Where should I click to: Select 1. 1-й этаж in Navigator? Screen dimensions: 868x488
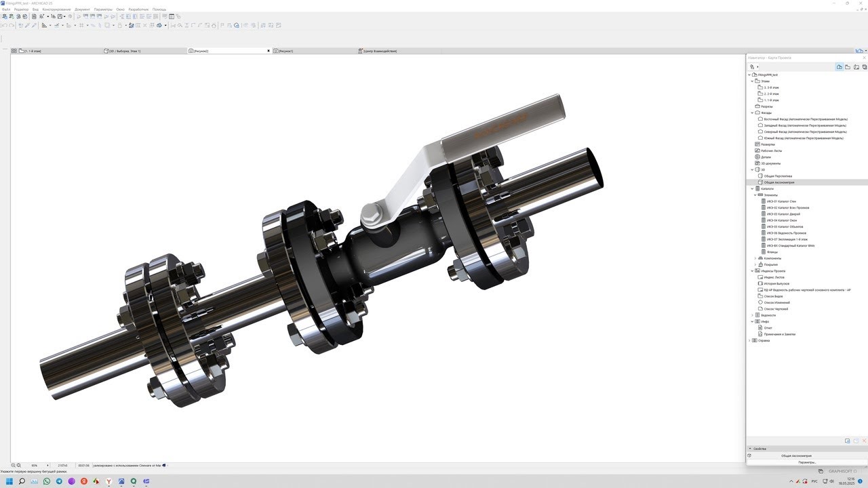tap(771, 100)
